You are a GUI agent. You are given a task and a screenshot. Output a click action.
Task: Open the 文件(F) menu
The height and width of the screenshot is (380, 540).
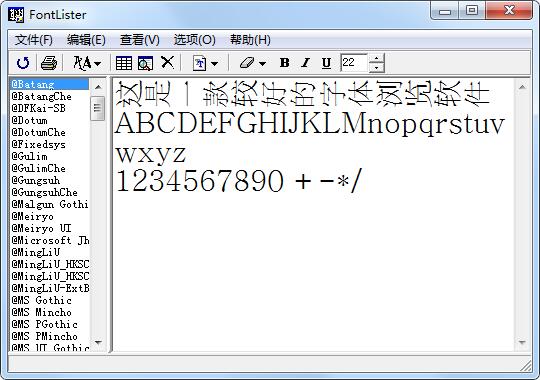(33, 40)
